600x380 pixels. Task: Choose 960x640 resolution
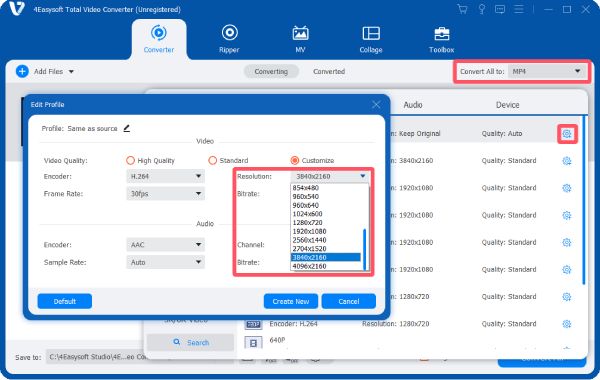tap(305, 205)
